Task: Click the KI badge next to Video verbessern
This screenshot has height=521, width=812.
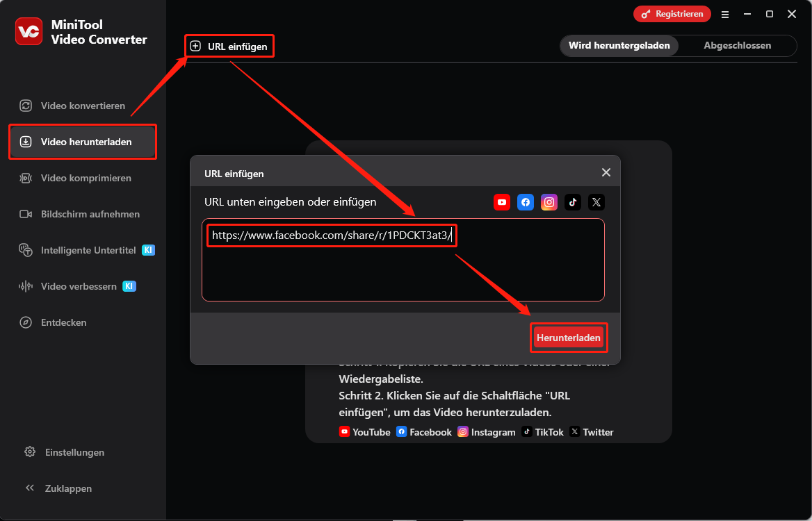Action: click(x=129, y=286)
